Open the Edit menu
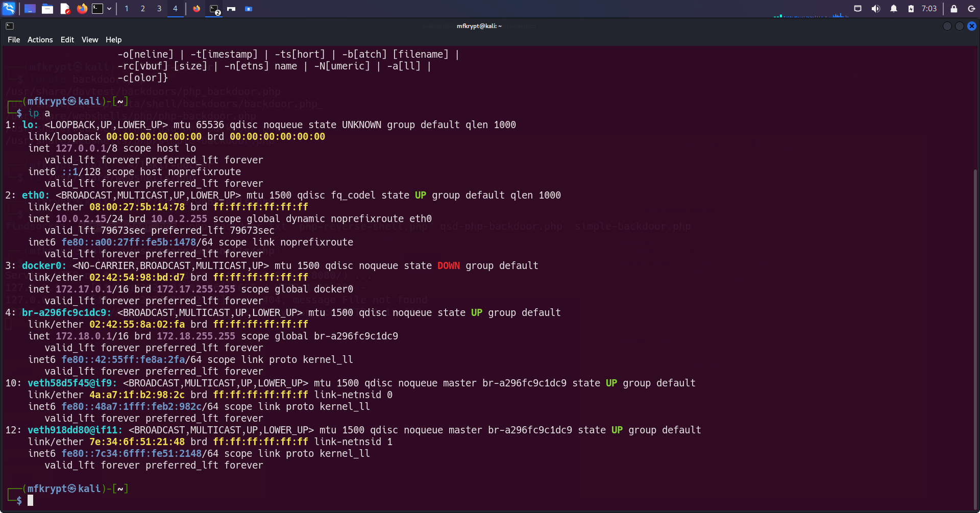This screenshot has width=980, height=513. point(67,40)
